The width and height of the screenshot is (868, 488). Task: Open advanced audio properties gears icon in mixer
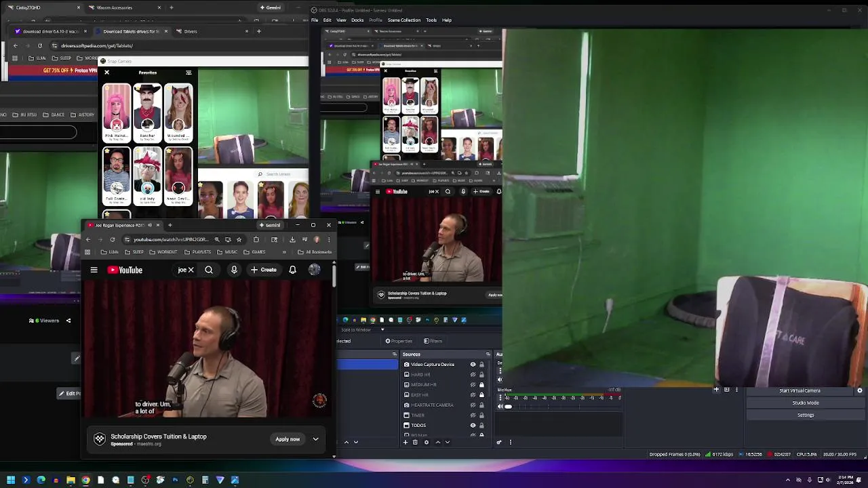pos(499,443)
